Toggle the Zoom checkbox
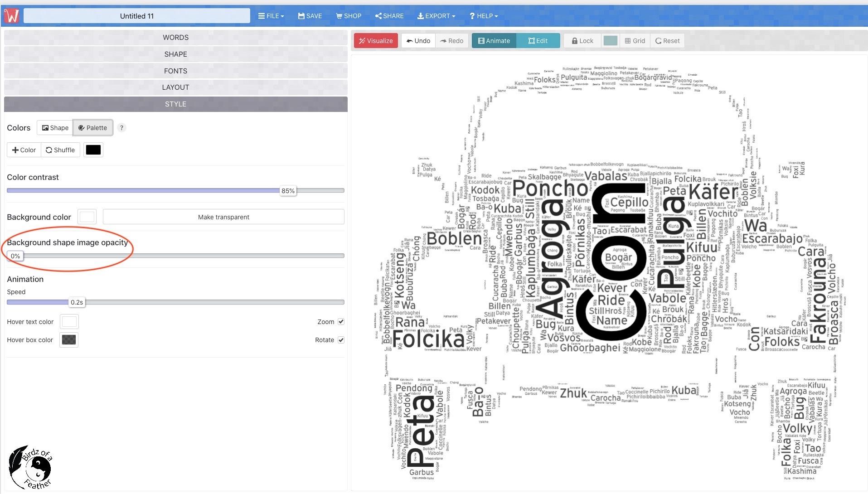 [341, 322]
